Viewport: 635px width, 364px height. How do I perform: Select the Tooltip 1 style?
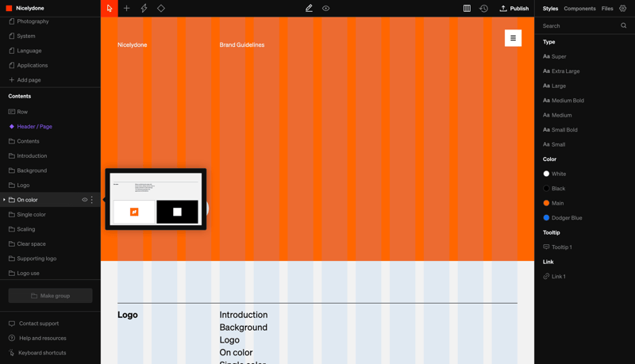[557, 247]
